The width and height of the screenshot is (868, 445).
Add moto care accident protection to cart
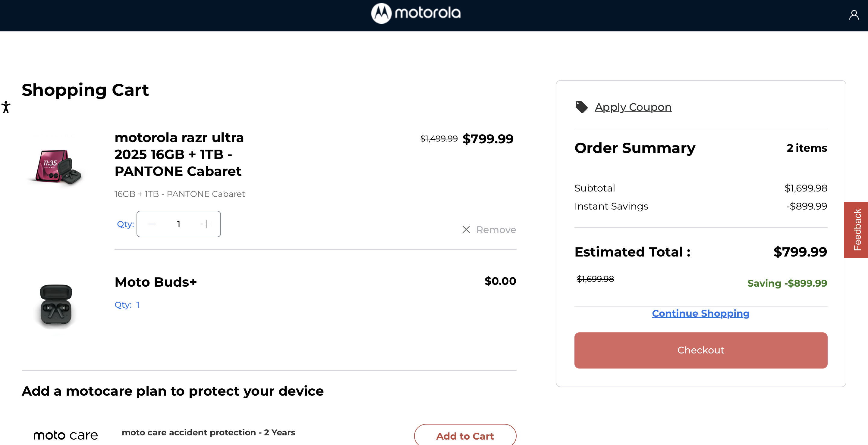click(465, 436)
